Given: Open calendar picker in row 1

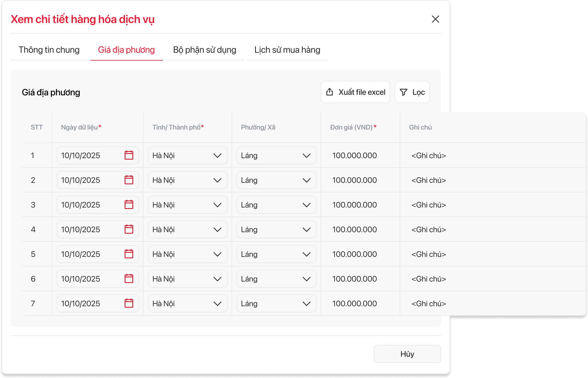Looking at the screenshot, I should 129,155.
